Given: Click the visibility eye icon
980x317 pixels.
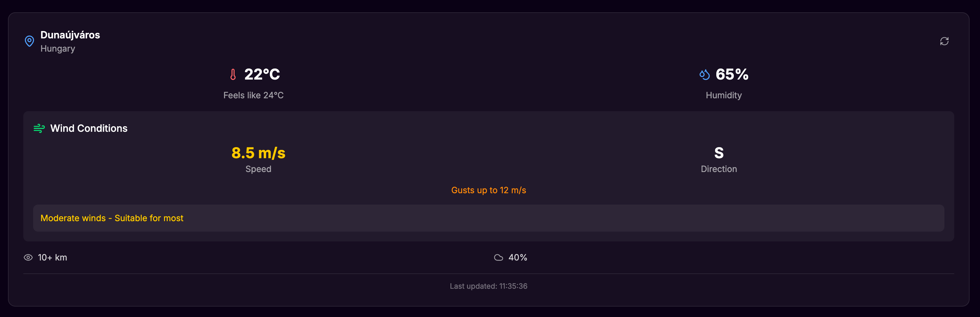Looking at the screenshot, I should tap(28, 257).
